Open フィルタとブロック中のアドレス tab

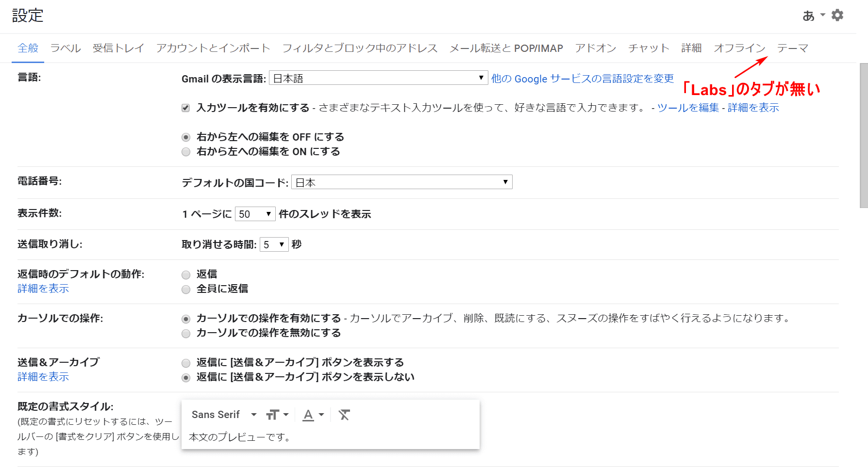pyautogui.click(x=360, y=48)
